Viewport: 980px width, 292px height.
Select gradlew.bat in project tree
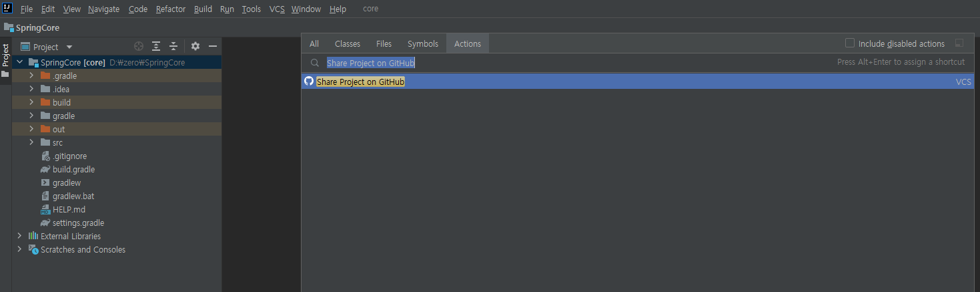(73, 196)
